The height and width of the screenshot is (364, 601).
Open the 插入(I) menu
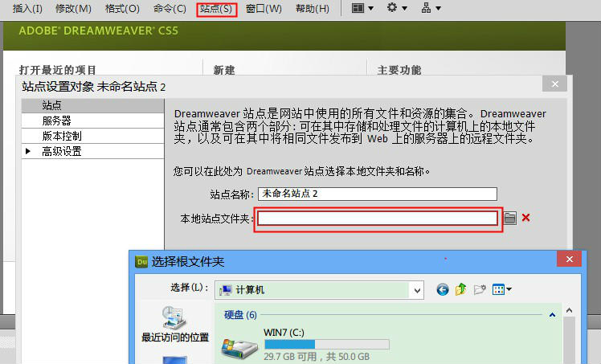(27, 8)
